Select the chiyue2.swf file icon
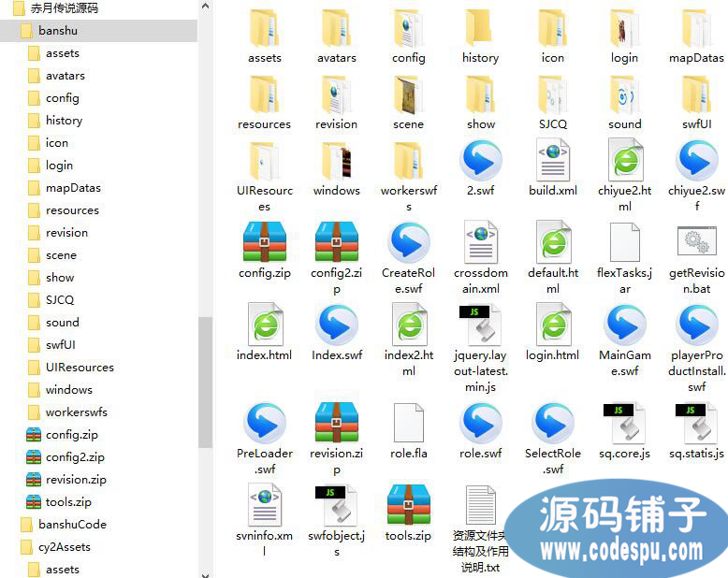The image size is (728, 578). click(x=696, y=161)
